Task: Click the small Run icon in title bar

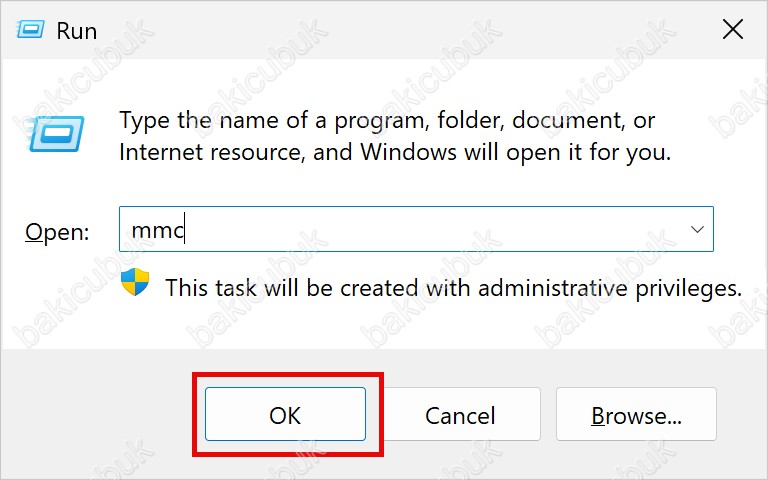Action: point(30,30)
